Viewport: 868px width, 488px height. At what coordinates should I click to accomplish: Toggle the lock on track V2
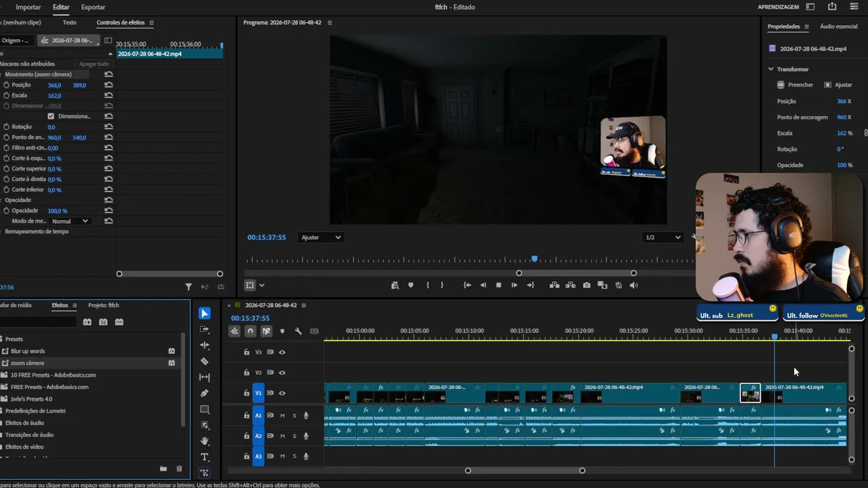point(247,373)
